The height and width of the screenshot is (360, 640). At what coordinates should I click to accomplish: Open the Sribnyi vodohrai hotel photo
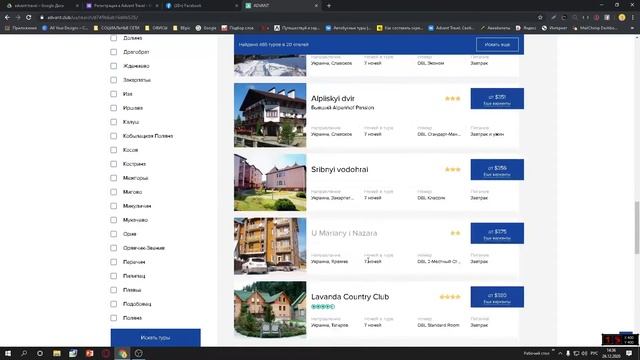click(x=270, y=182)
